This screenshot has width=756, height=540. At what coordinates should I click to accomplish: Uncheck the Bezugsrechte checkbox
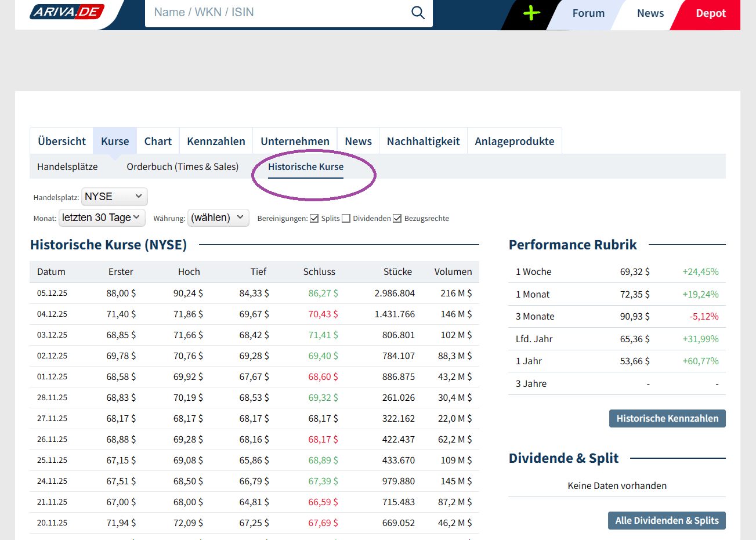[397, 218]
